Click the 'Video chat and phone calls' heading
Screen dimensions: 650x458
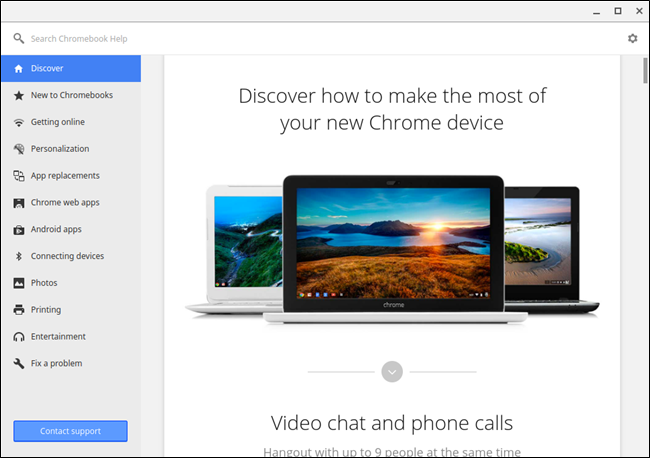pos(392,423)
